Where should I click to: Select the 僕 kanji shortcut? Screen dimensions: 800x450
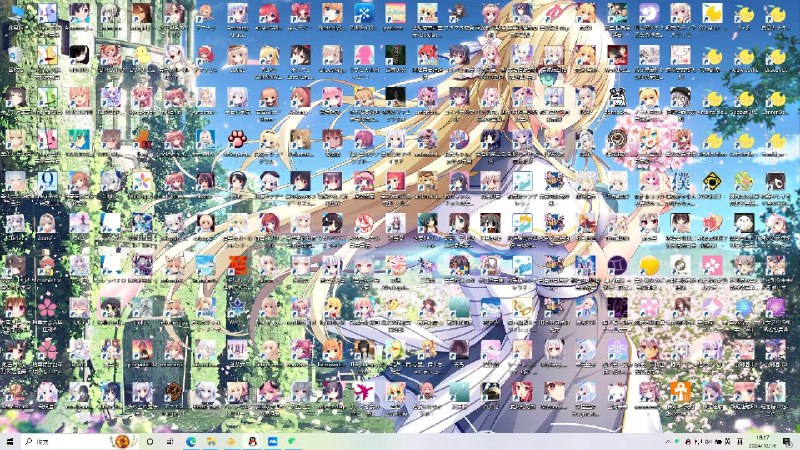coord(680,181)
